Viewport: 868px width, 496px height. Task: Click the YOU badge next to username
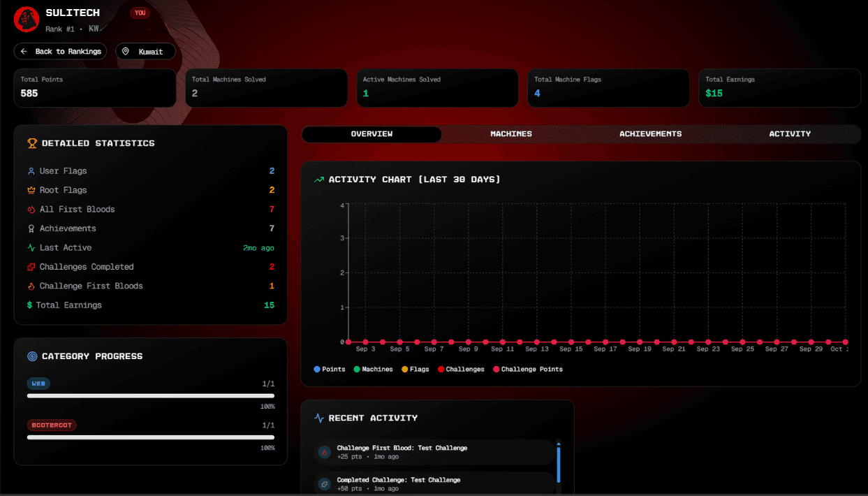point(140,13)
